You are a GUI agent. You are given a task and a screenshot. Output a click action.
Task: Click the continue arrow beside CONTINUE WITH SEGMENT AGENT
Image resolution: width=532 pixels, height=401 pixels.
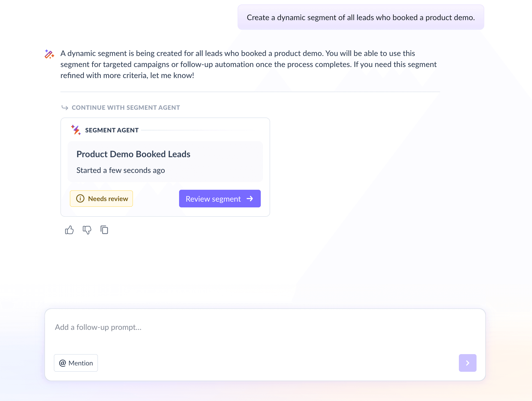[x=65, y=107]
